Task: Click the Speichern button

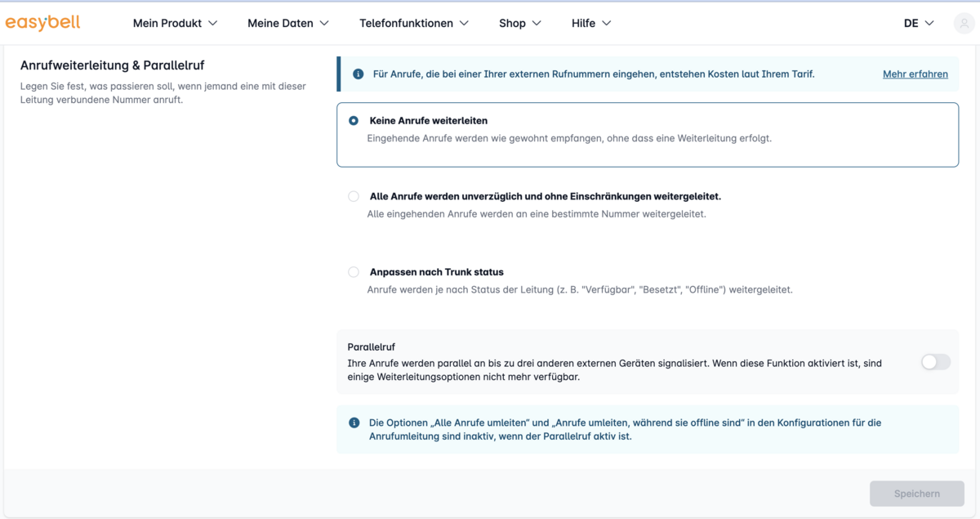Action: click(x=917, y=494)
